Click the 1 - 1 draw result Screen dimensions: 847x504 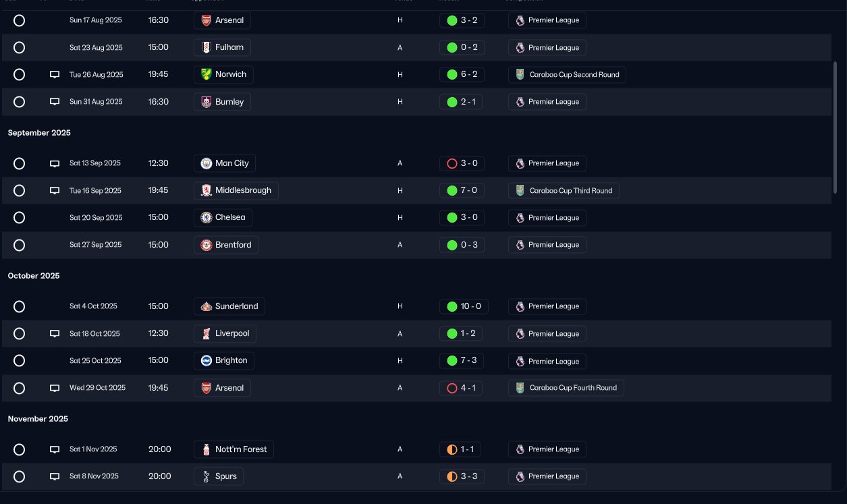(460, 449)
